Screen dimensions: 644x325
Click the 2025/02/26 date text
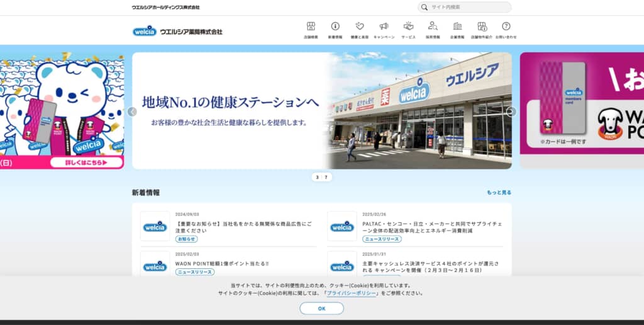click(x=374, y=214)
